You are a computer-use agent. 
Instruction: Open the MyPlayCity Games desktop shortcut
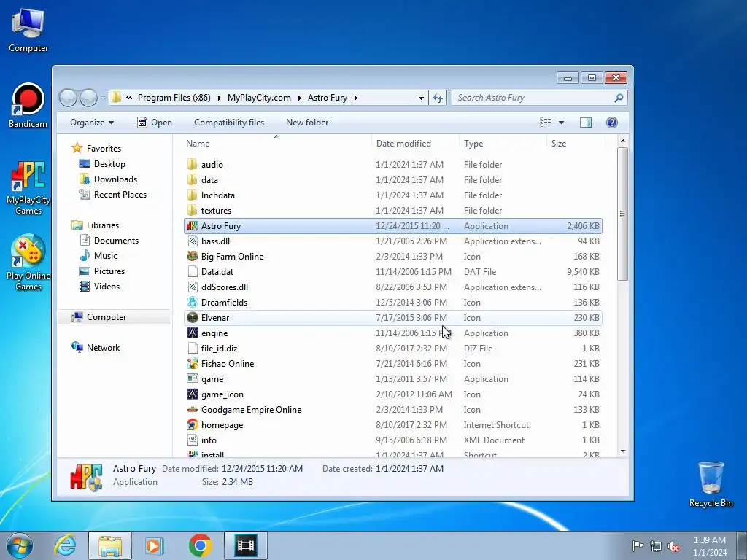tap(28, 187)
